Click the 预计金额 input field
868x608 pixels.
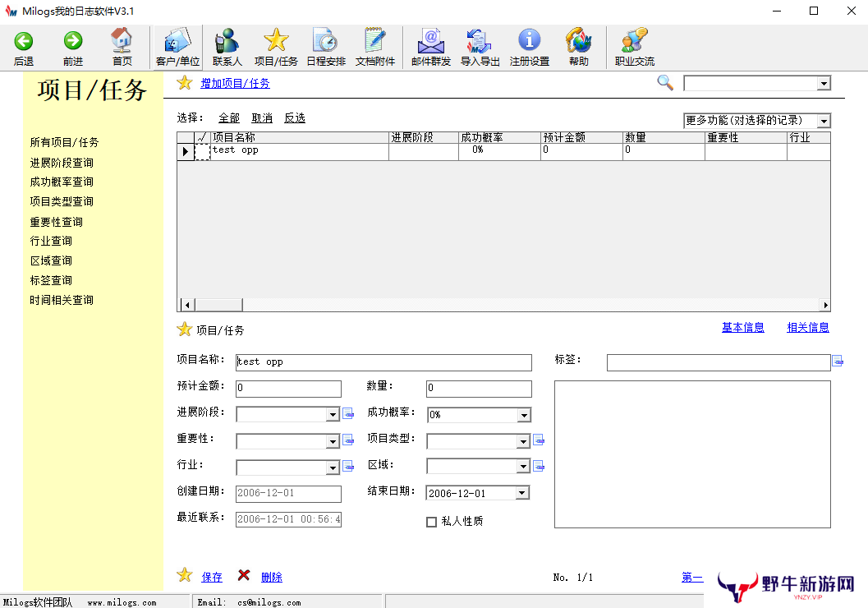point(288,388)
